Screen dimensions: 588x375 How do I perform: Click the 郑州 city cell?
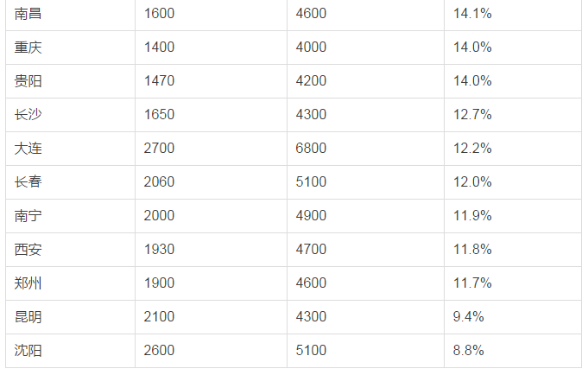[28, 283]
